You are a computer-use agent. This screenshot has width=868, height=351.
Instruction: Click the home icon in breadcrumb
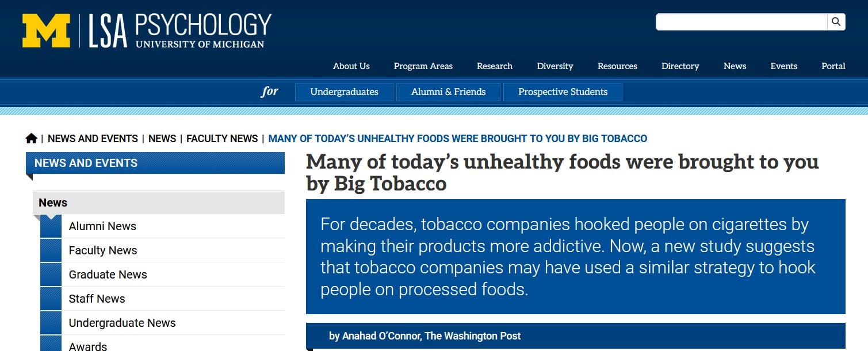31,138
